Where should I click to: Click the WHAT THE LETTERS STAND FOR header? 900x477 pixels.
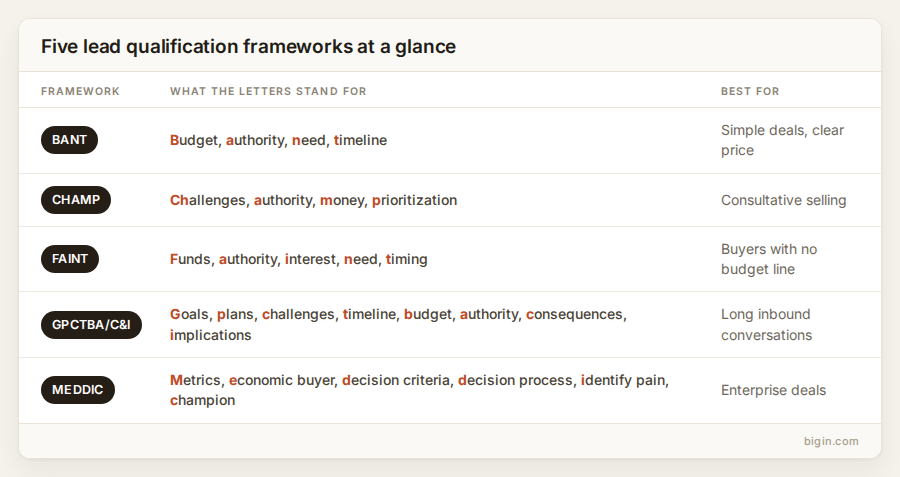point(268,91)
